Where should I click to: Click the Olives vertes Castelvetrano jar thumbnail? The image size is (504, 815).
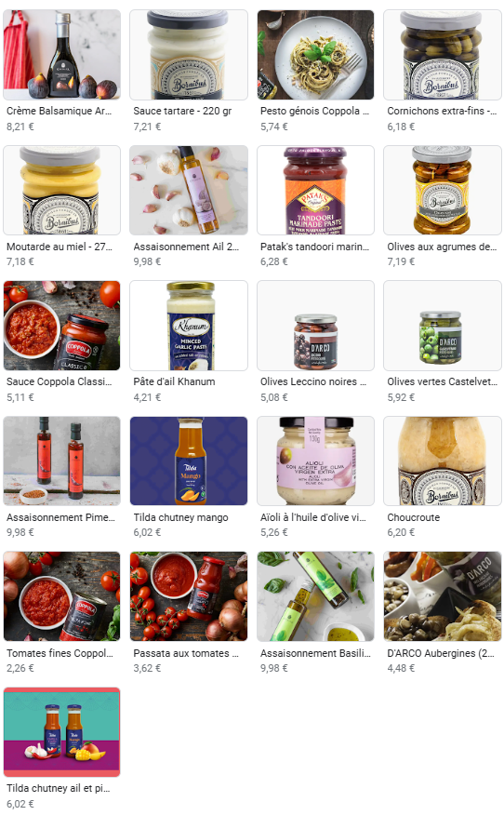click(x=443, y=326)
